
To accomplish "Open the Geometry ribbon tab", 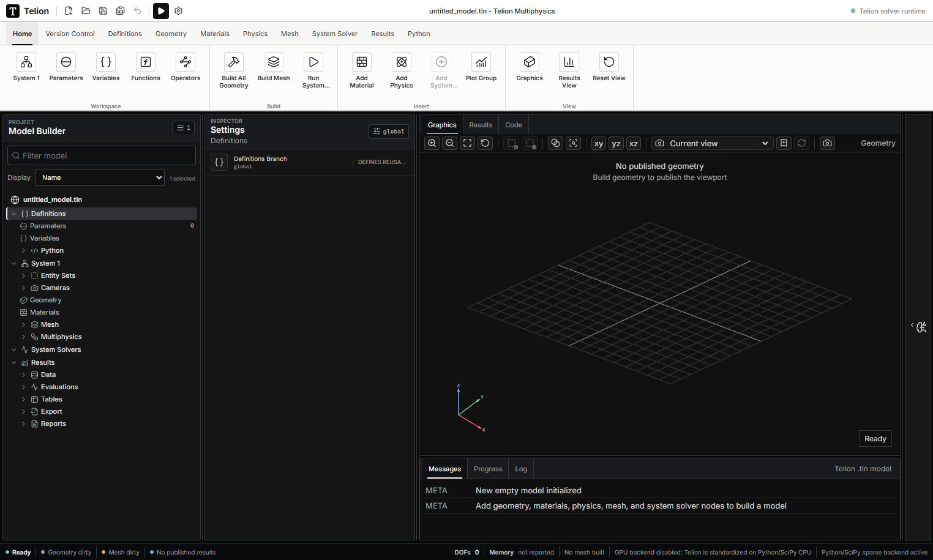I will tap(171, 34).
